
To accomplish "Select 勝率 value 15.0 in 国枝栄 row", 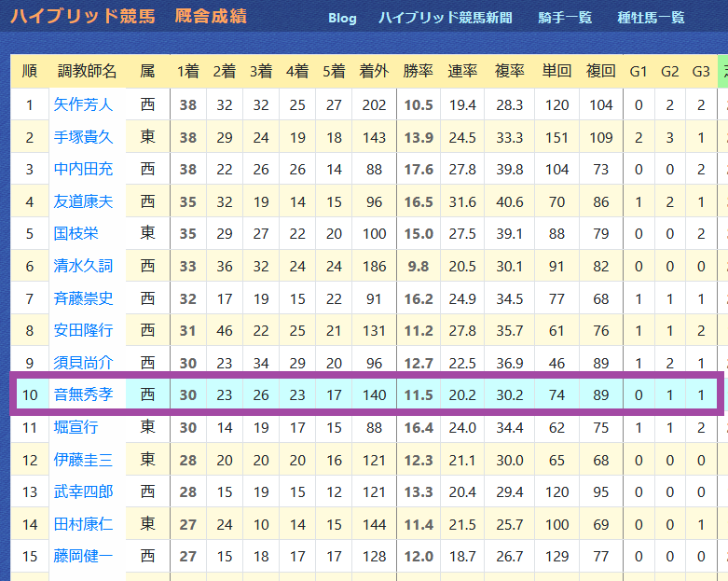I will (419, 233).
